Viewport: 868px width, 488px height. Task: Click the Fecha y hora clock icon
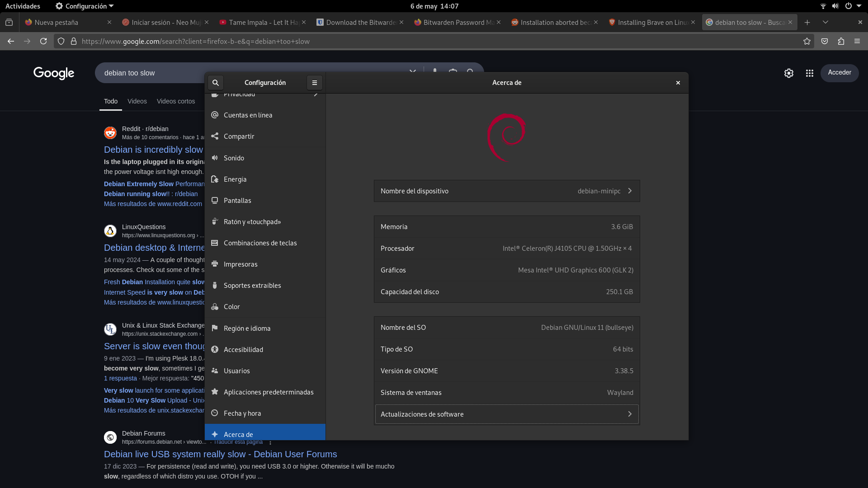[215, 413]
